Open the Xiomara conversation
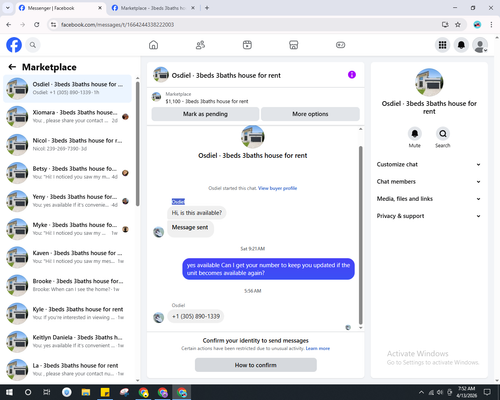Viewport: 500px width, 400px height. (67, 117)
